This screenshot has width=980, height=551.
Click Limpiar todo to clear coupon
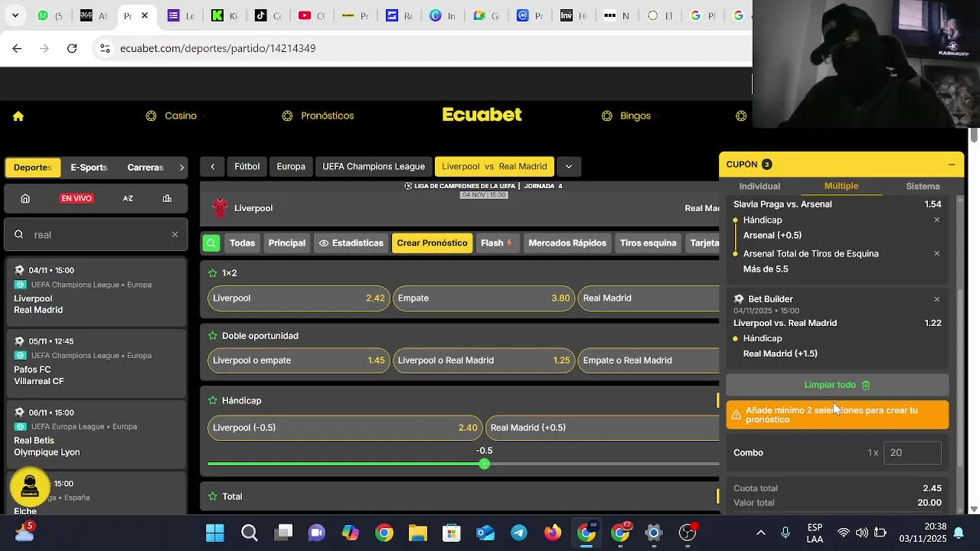pos(837,385)
